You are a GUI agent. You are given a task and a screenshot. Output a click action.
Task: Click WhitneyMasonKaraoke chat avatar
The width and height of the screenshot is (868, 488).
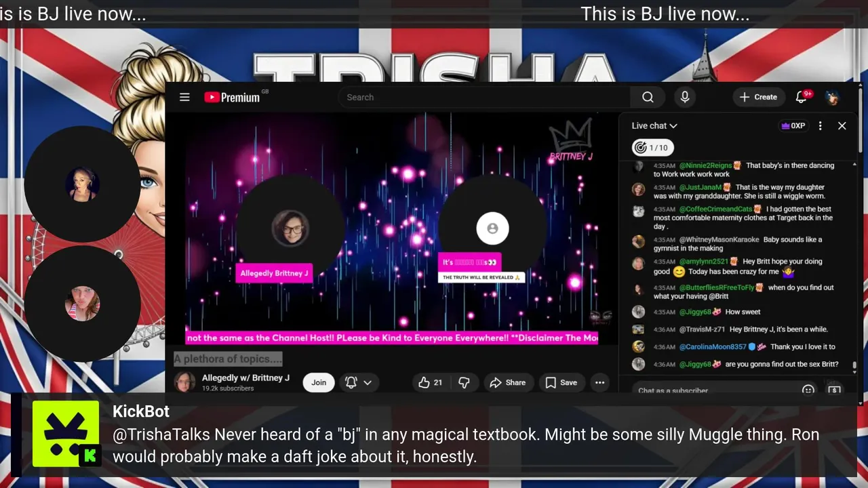(638, 241)
